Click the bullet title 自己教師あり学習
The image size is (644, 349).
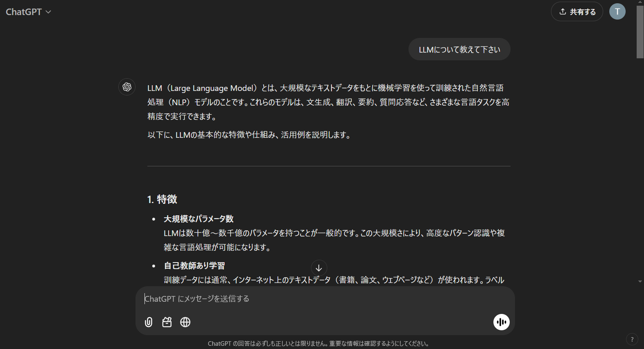click(194, 266)
